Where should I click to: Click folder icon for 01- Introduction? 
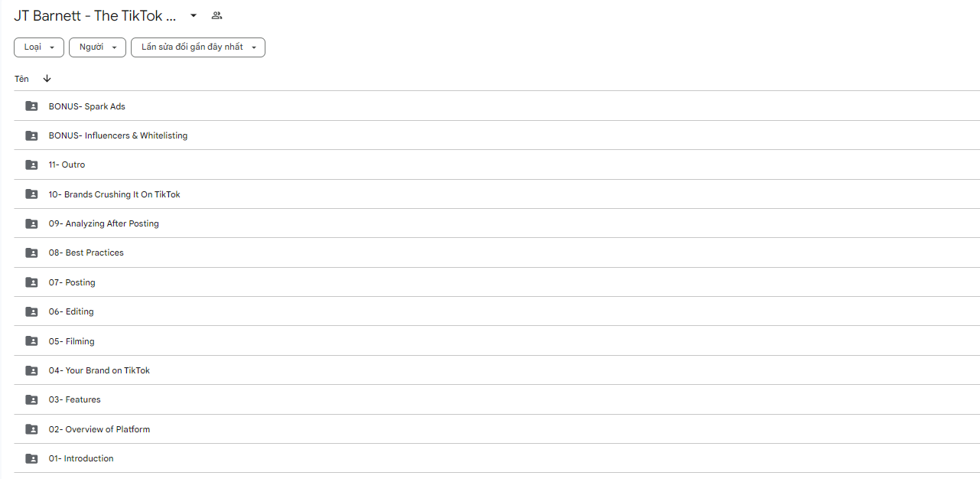click(31, 458)
